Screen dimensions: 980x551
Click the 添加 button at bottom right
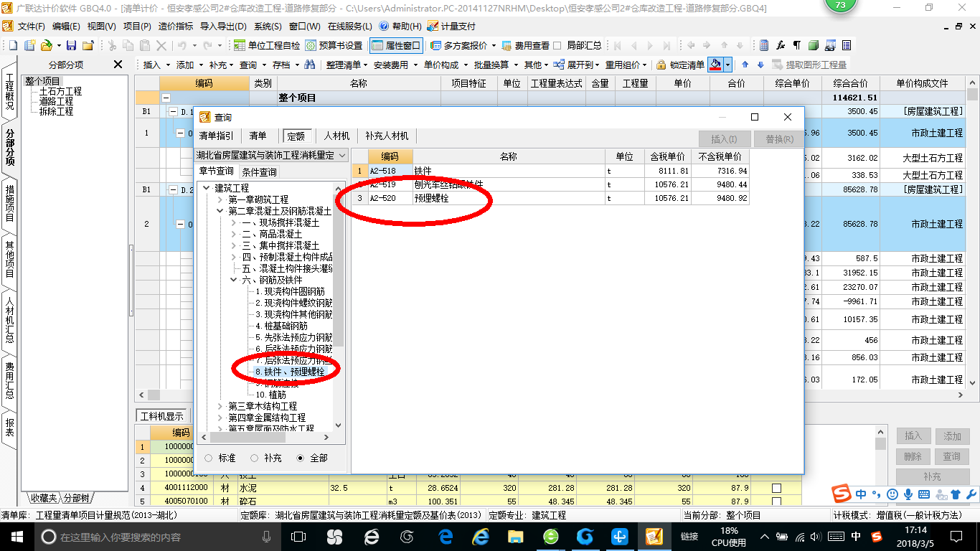click(x=952, y=435)
